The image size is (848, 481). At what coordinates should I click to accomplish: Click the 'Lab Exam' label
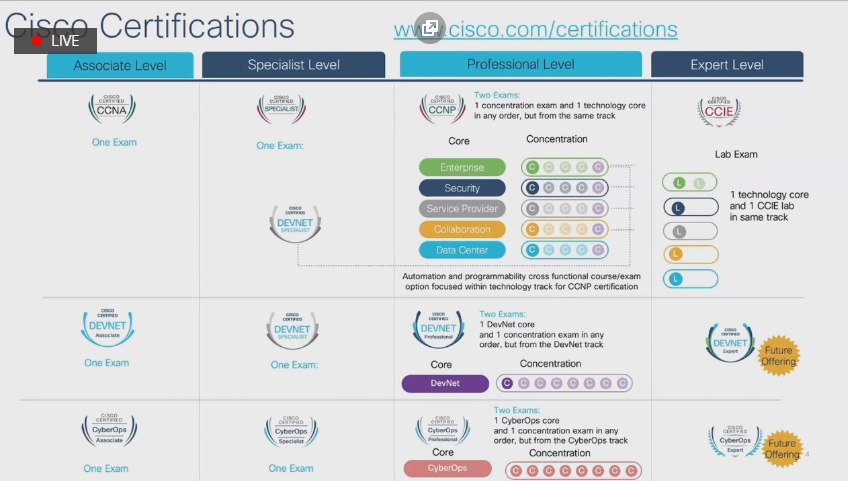pos(736,154)
